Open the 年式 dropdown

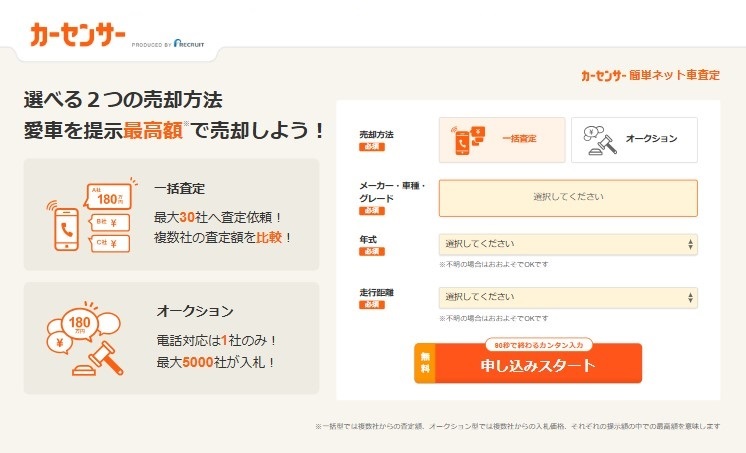pyautogui.click(x=568, y=244)
